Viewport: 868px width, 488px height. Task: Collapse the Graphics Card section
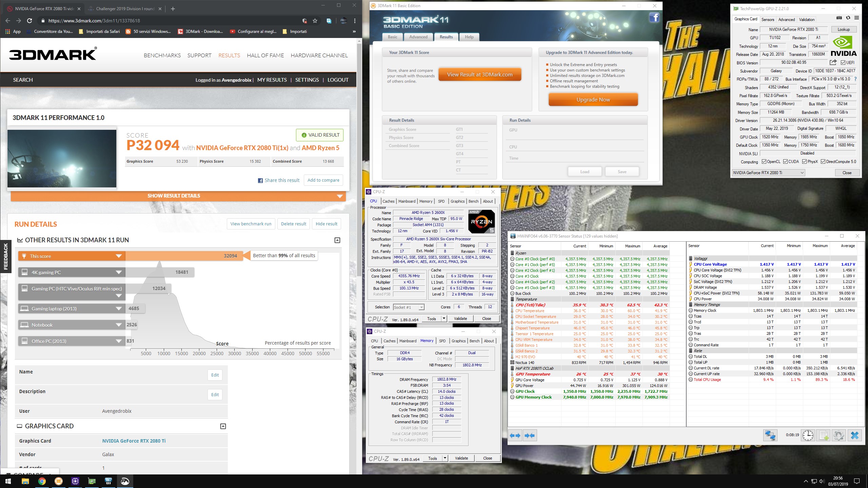coord(223,426)
